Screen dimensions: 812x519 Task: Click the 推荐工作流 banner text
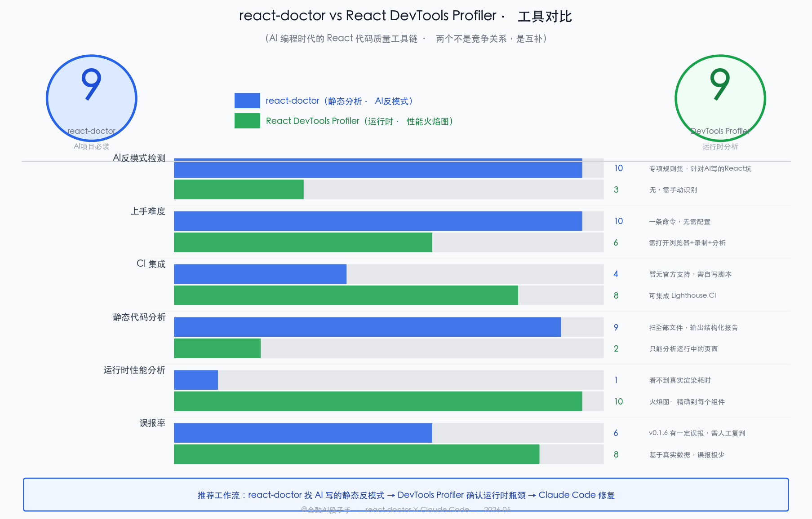(406, 495)
